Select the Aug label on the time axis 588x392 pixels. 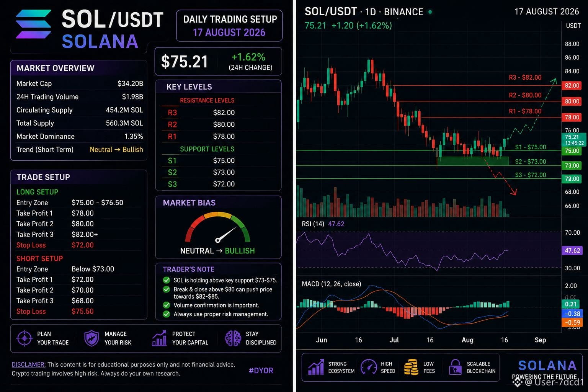(x=467, y=340)
